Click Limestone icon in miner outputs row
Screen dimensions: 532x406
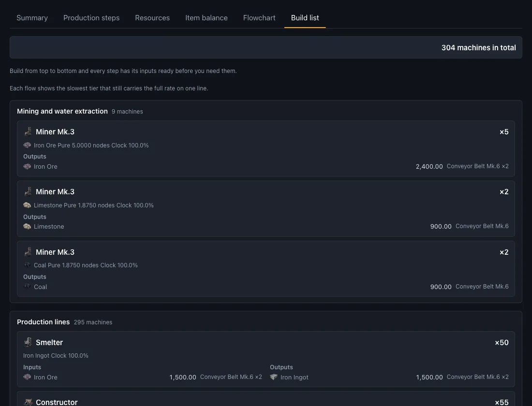tap(27, 226)
